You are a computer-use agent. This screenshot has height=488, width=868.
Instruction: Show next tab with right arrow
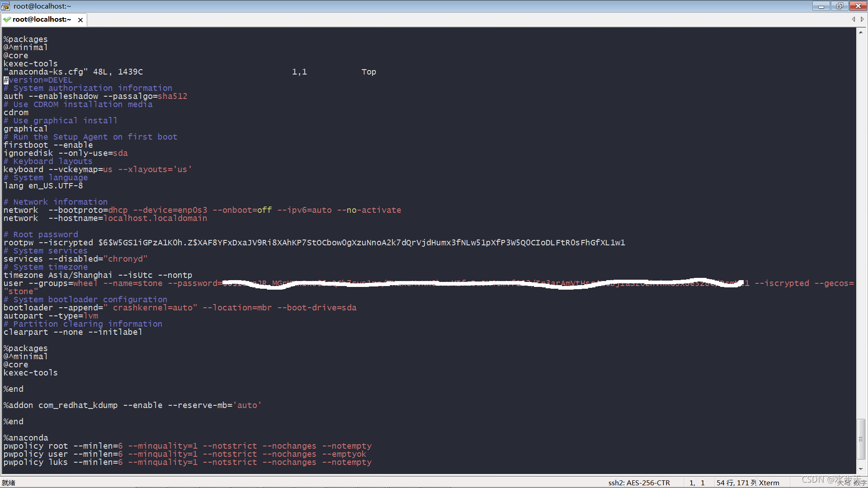pos(862,19)
